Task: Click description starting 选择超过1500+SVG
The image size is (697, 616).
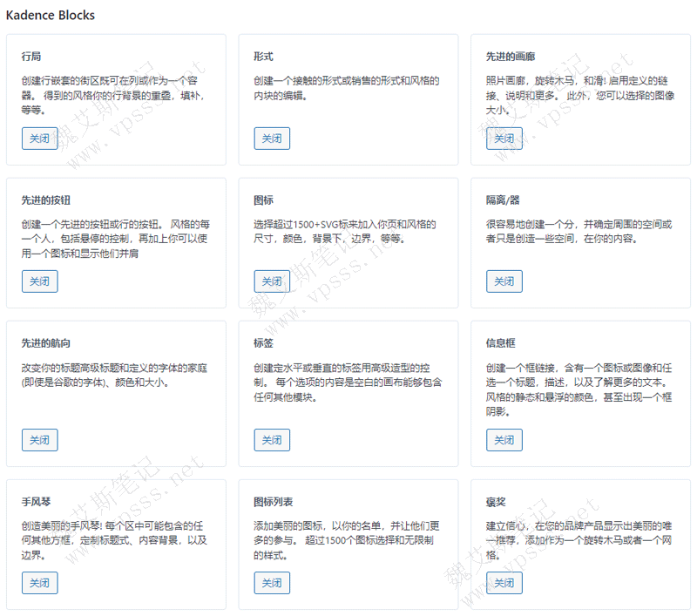Action: click(x=345, y=231)
